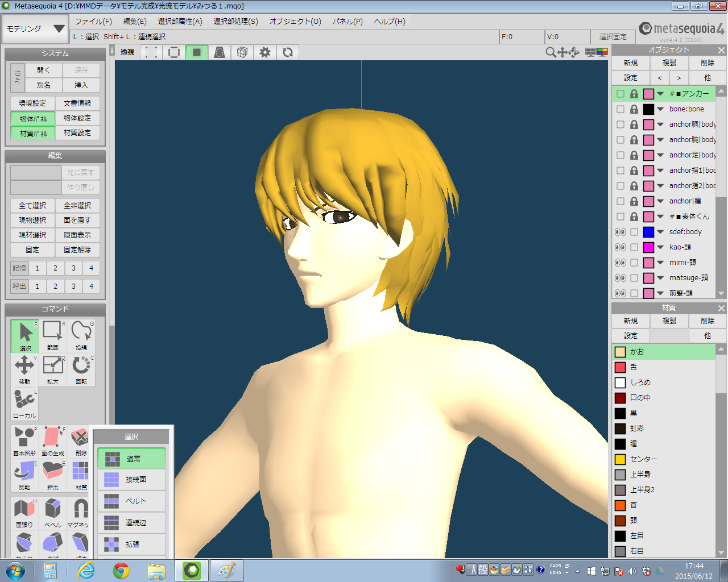Click the 全て選択 select all button

(x=32, y=205)
